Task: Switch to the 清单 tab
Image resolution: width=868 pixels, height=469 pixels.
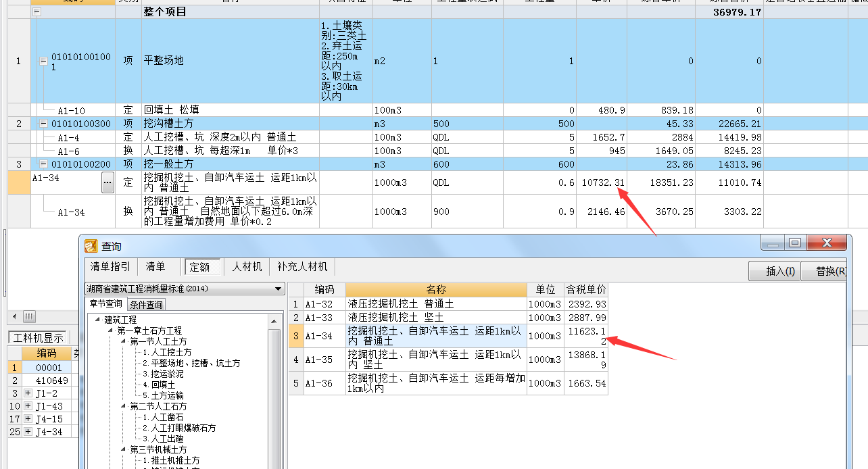Action: pos(155,267)
